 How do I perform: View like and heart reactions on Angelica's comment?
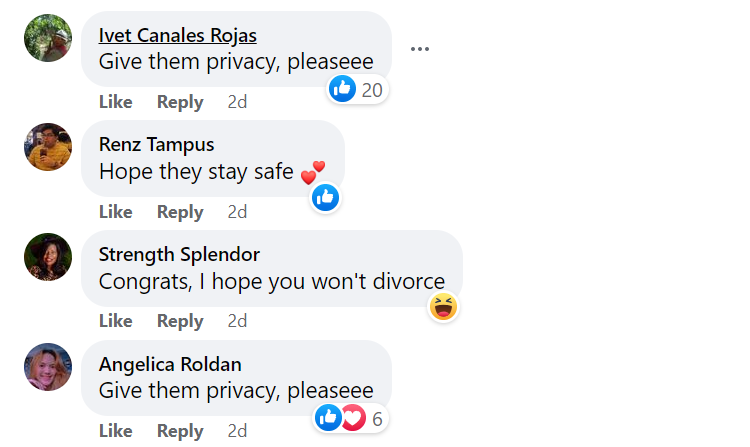(x=350, y=418)
